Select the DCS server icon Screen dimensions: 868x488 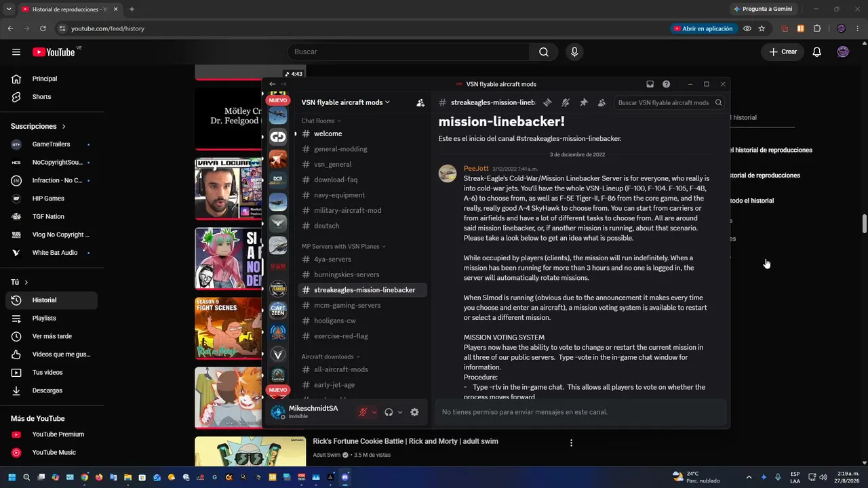click(278, 180)
